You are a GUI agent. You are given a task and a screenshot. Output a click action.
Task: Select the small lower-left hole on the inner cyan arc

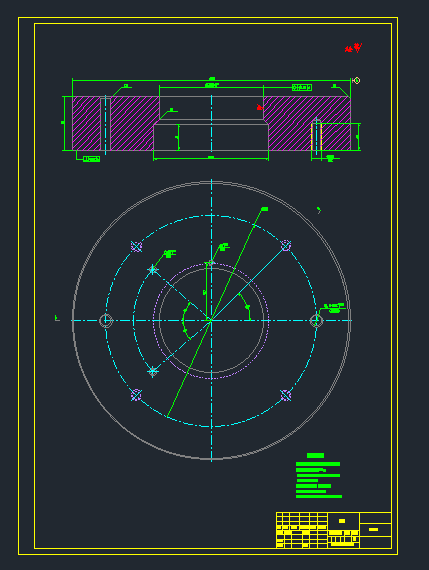point(153,371)
